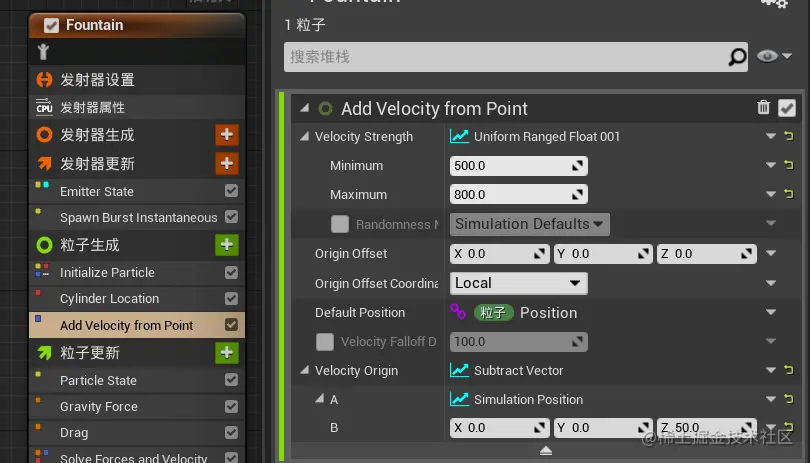Collapse the Velocity Strength section
Screen dimensions: 810x463
tap(305, 136)
